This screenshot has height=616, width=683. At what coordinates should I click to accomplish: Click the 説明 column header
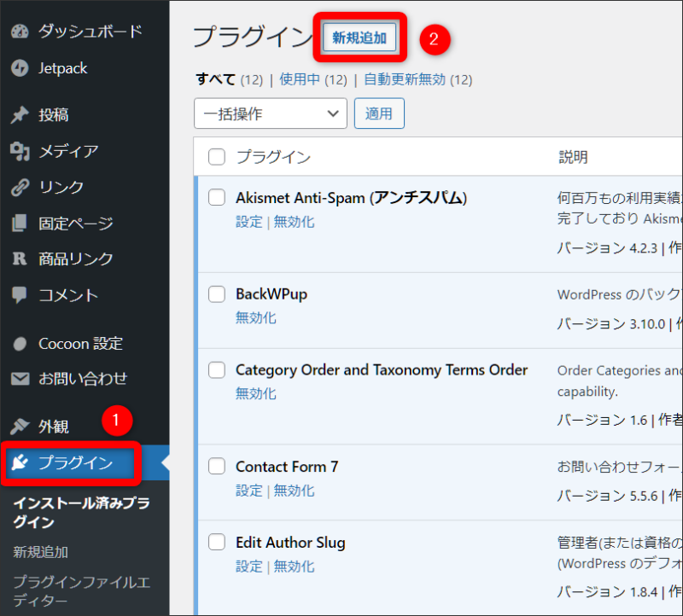(x=573, y=157)
